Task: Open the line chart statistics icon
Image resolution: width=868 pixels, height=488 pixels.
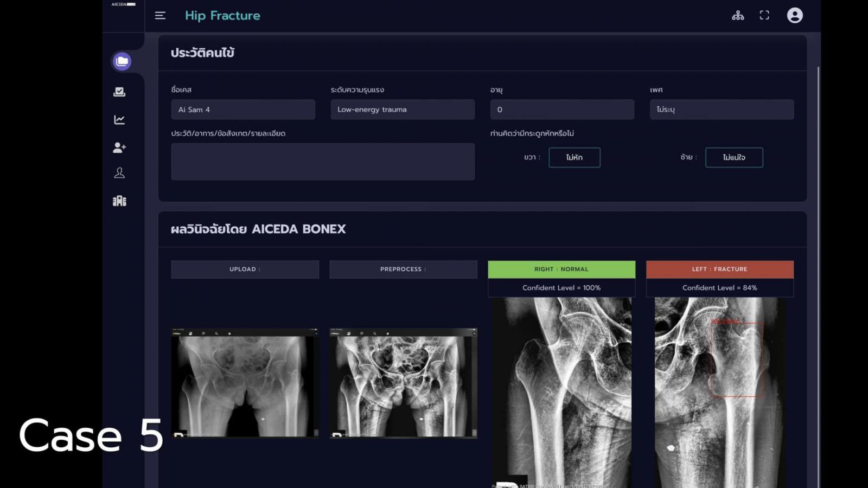Action: [119, 120]
